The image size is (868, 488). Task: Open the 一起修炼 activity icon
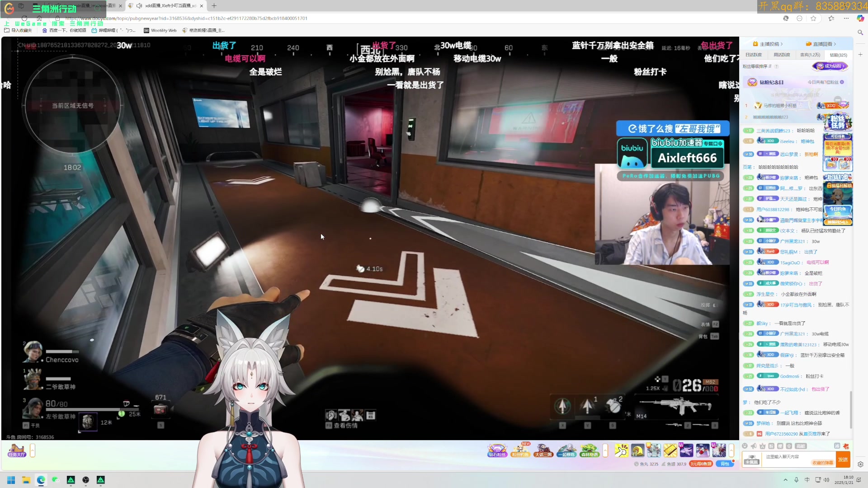point(566,450)
